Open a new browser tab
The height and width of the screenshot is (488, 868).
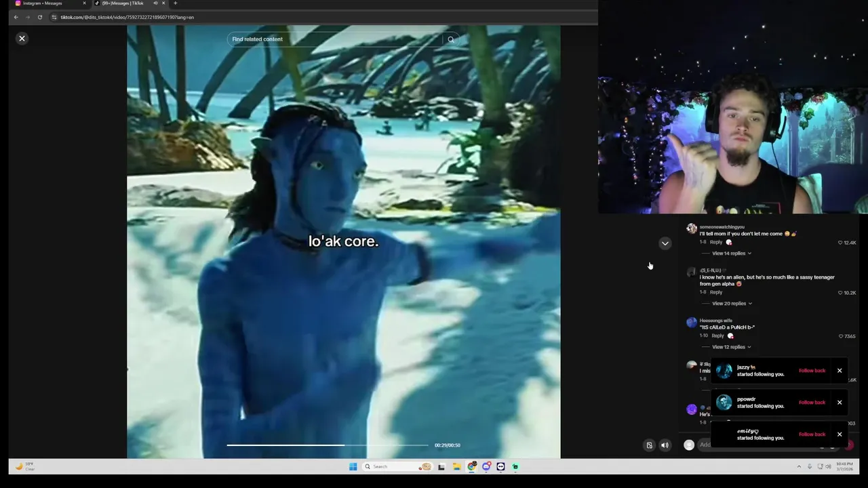coord(175,3)
